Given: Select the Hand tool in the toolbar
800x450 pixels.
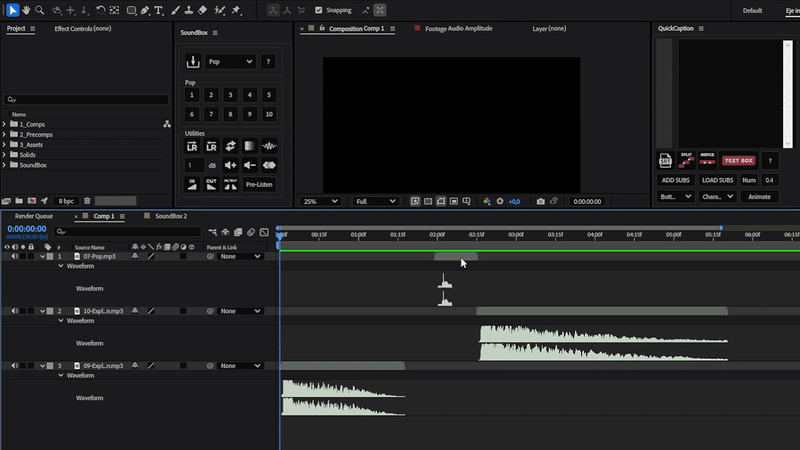Looking at the screenshot, I should click(x=25, y=10).
